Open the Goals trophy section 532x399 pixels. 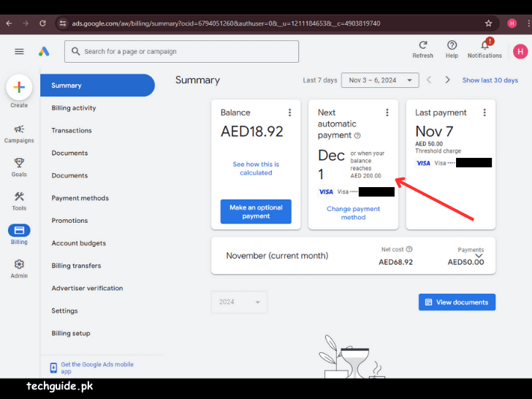19,167
